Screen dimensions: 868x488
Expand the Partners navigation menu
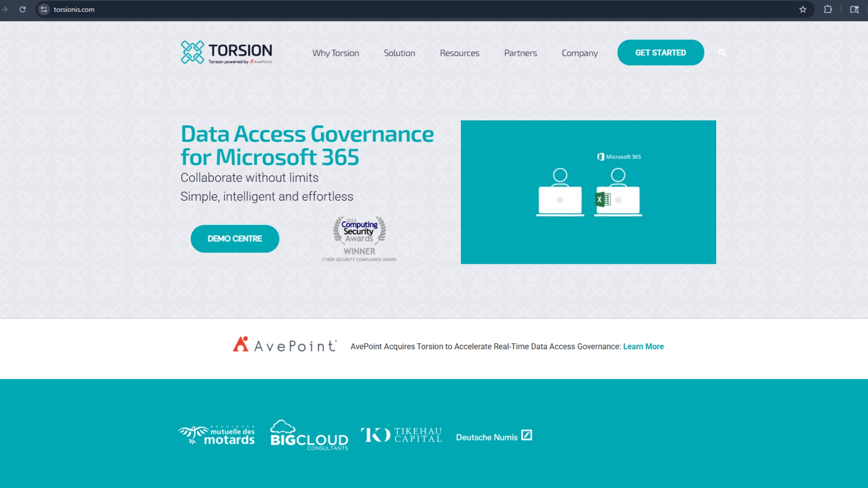tap(520, 53)
